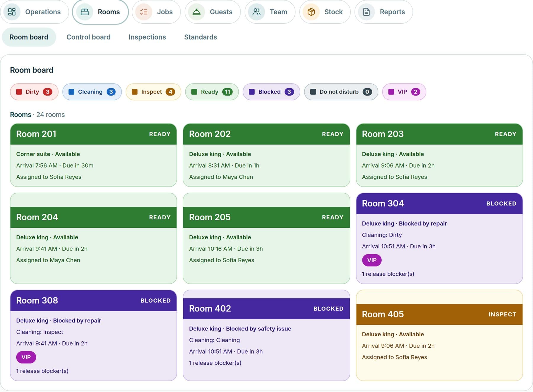This screenshot has height=392, width=533.
Task: Click "Corner suite · Available" in Room 201
Action: tap(48, 154)
